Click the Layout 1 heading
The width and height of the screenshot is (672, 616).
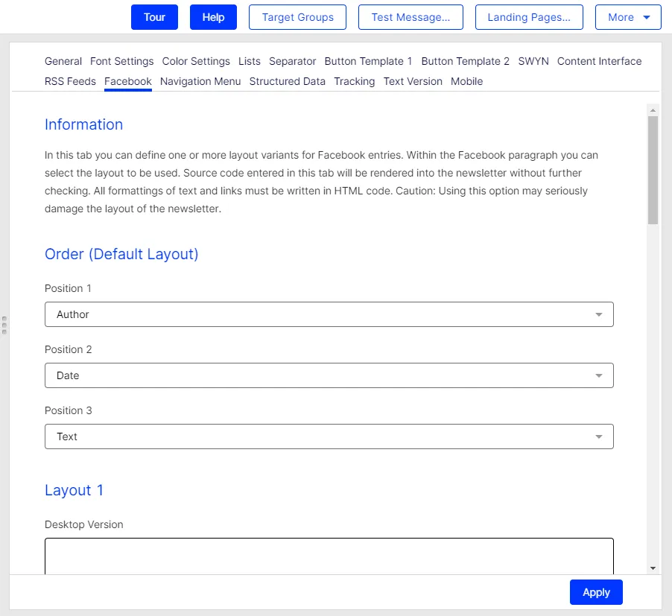pyautogui.click(x=74, y=490)
